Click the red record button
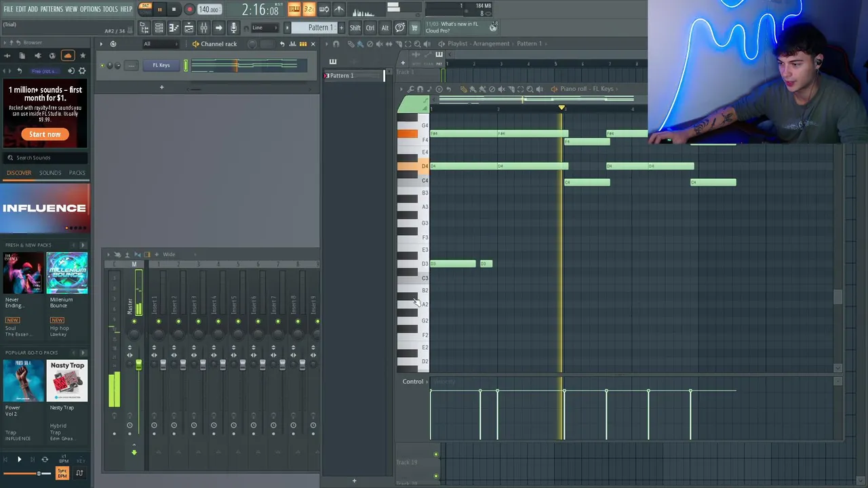Screen dimensions: 868x488 pos(189,9)
